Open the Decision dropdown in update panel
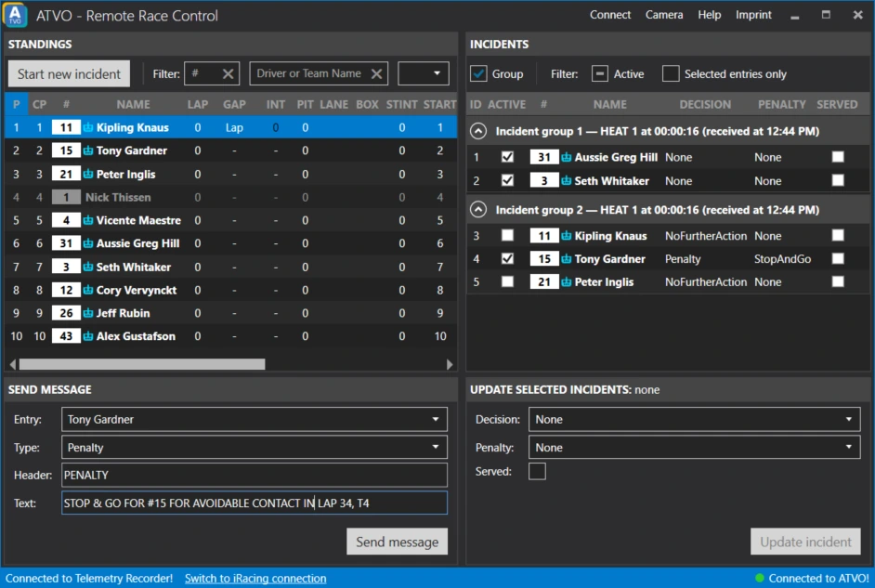 694,420
